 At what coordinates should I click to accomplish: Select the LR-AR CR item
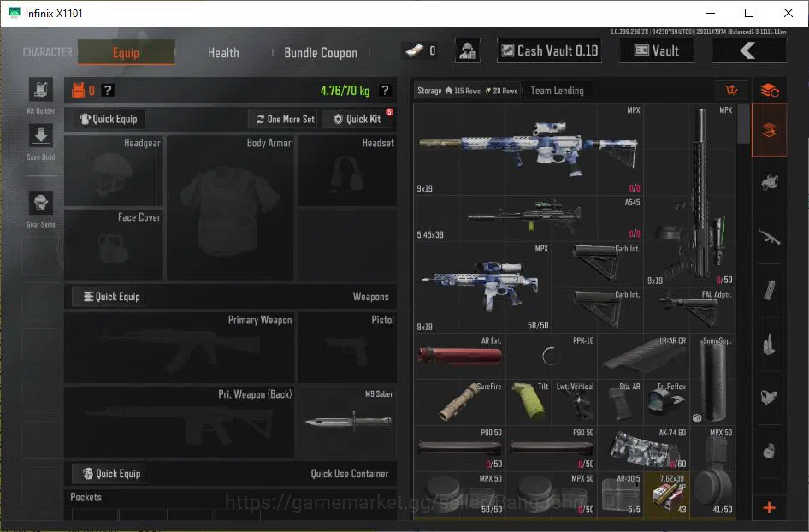(644, 357)
